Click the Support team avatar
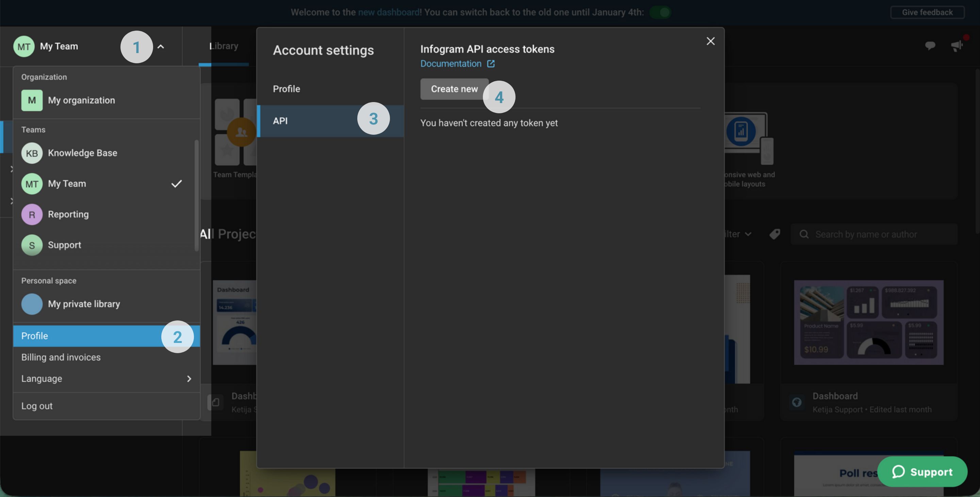This screenshot has width=980, height=497. [x=32, y=245]
